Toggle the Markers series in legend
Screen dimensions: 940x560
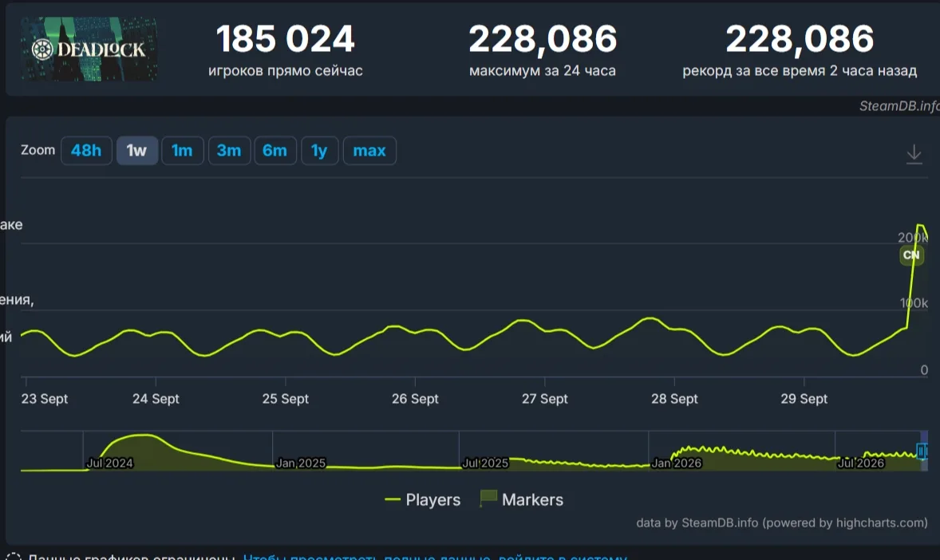(522, 499)
